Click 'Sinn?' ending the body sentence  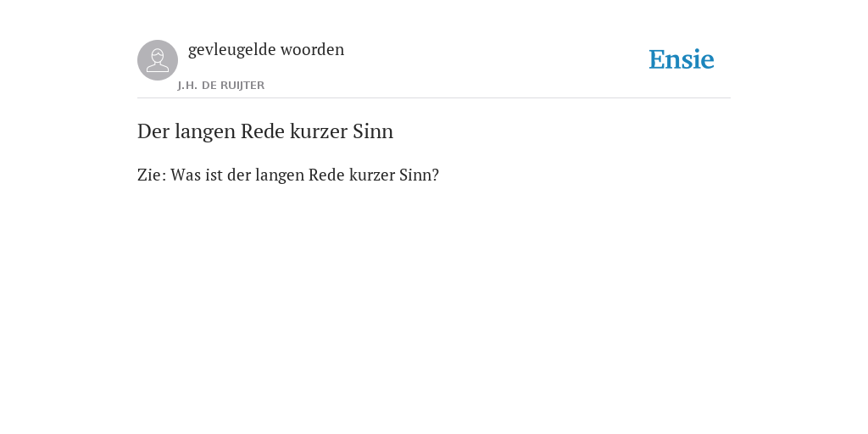[x=419, y=175]
